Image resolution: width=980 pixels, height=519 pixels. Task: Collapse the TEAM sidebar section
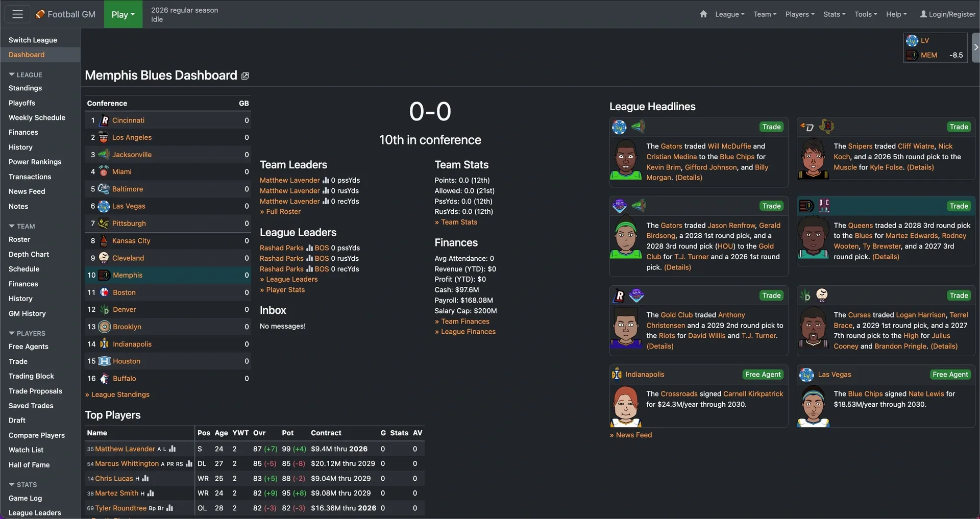tap(22, 226)
